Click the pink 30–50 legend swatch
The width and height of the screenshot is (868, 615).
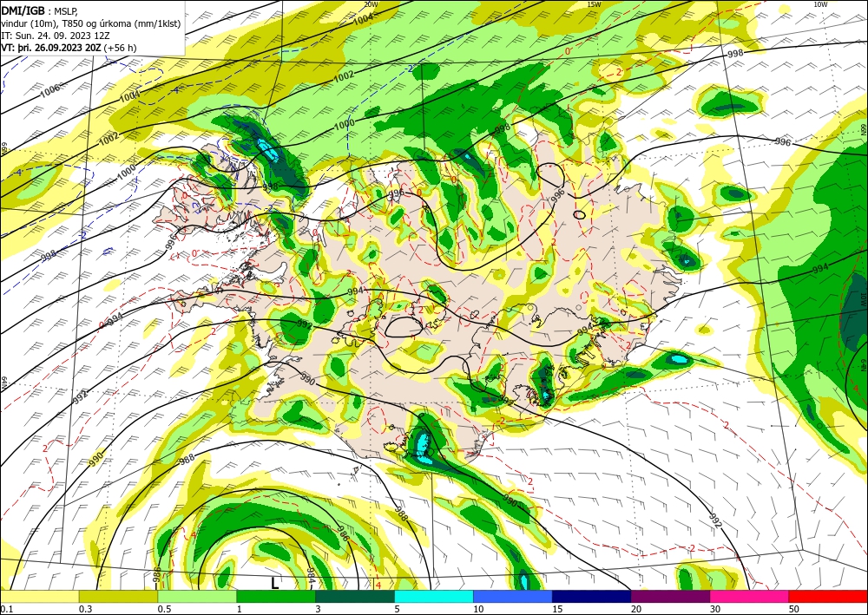749,596
